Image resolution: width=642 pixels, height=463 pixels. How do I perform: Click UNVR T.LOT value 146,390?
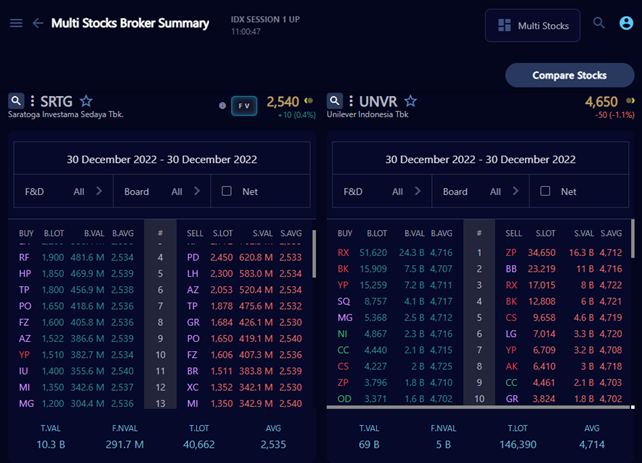pos(518,445)
